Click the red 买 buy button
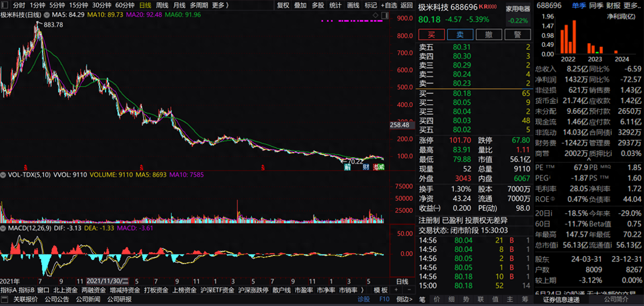The height and width of the screenshot is (306, 644). (431, 35)
